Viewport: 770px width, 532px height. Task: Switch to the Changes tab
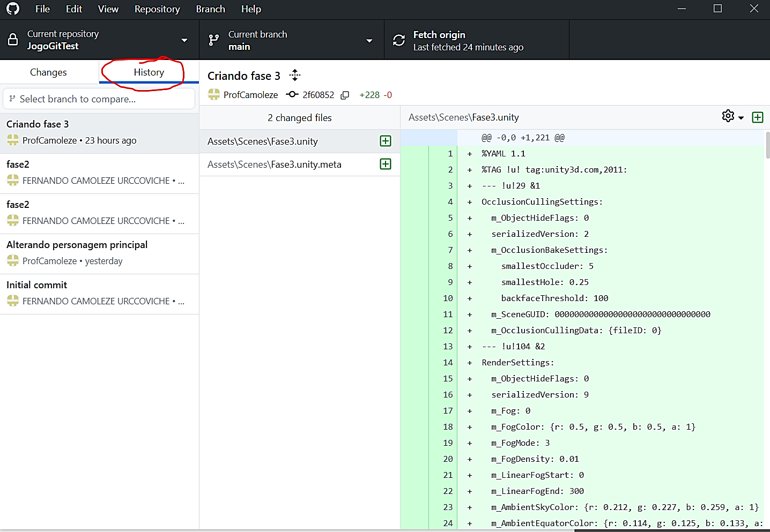coord(48,72)
